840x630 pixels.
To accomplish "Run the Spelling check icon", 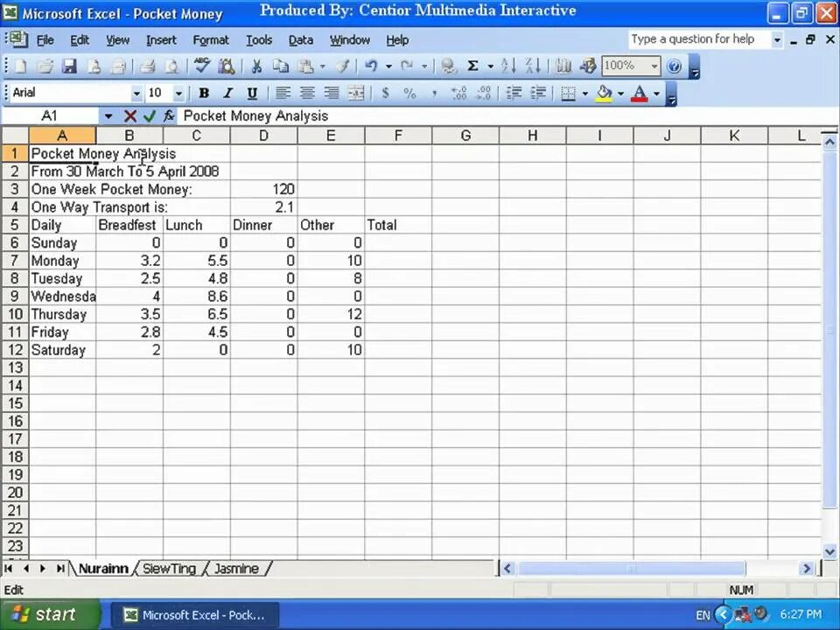I will [x=202, y=66].
